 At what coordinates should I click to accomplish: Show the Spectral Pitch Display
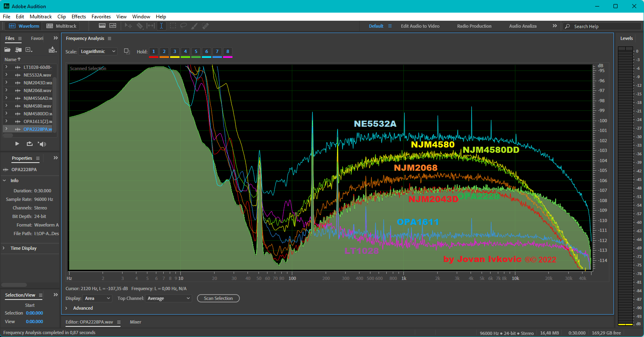113,26
